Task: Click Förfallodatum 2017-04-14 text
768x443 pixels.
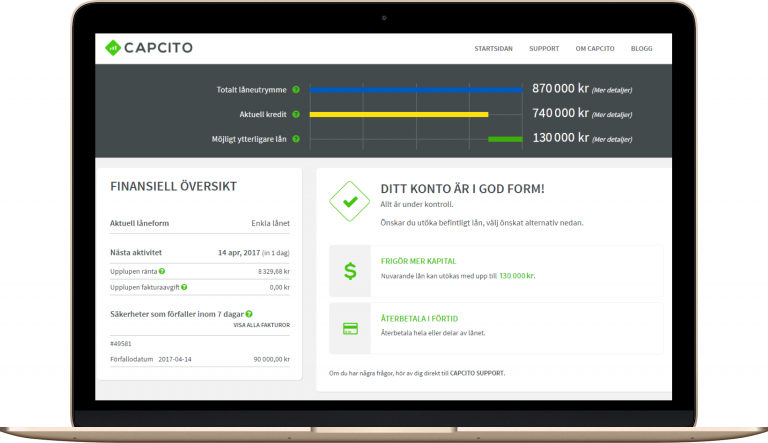Action: click(150, 359)
